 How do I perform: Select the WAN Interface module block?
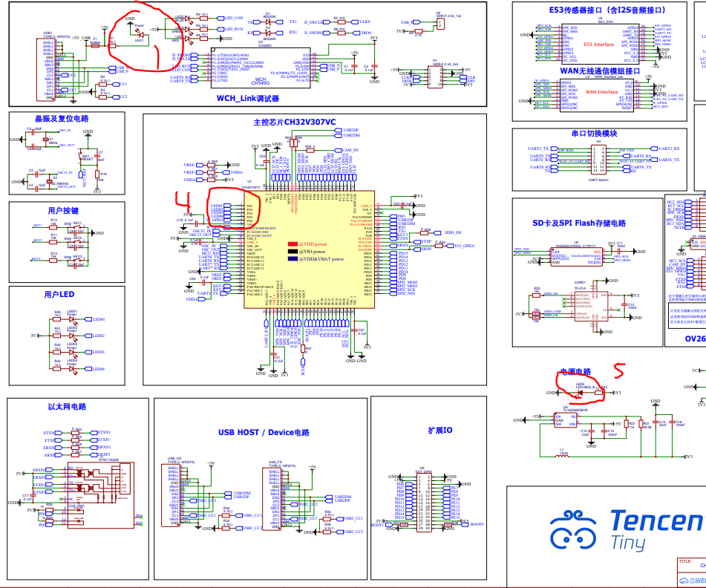tap(601, 93)
